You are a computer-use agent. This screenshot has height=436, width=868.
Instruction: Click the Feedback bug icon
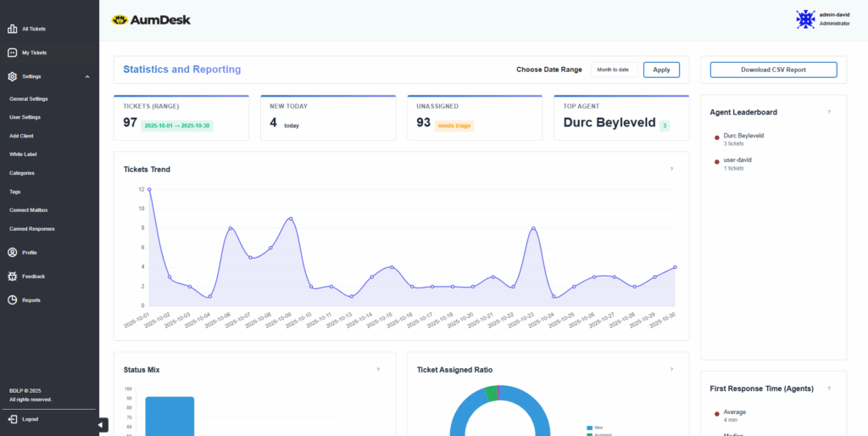pyautogui.click(x=12, y=277)
